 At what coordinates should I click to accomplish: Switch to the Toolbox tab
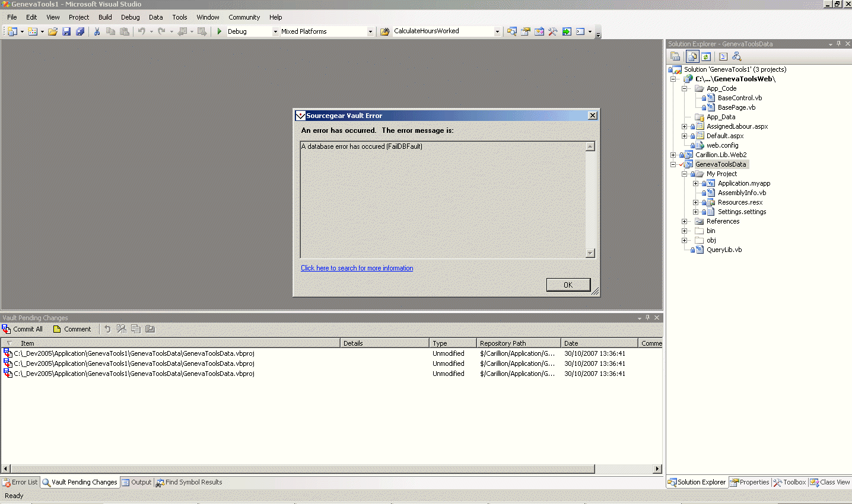point(790,482)
